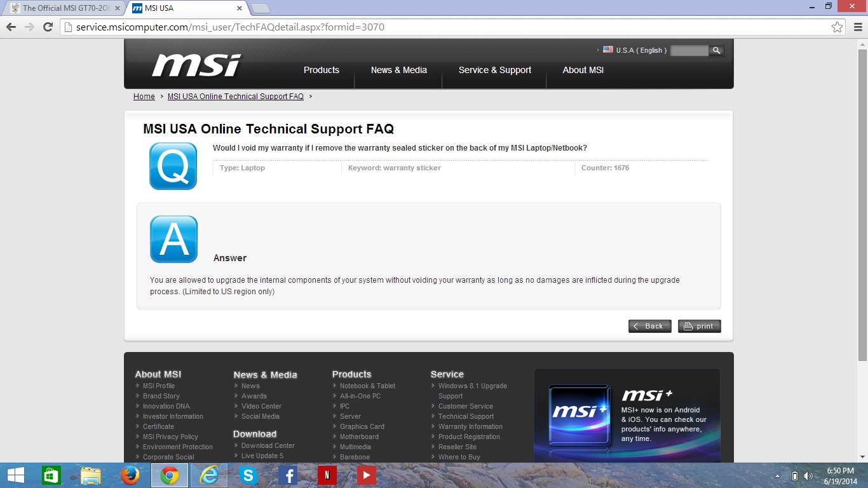868x488 pixels.
Task: Open Motherboard footer link
Action: [359, 437]
